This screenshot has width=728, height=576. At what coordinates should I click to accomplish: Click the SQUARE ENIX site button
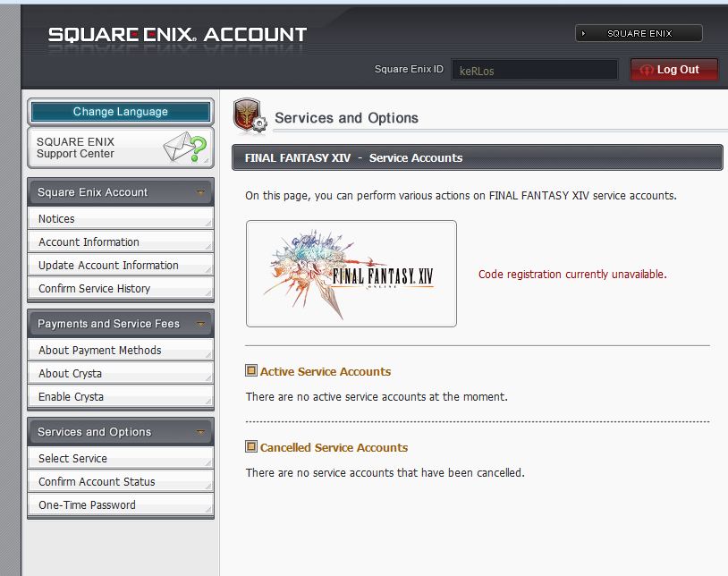(639, 33)
